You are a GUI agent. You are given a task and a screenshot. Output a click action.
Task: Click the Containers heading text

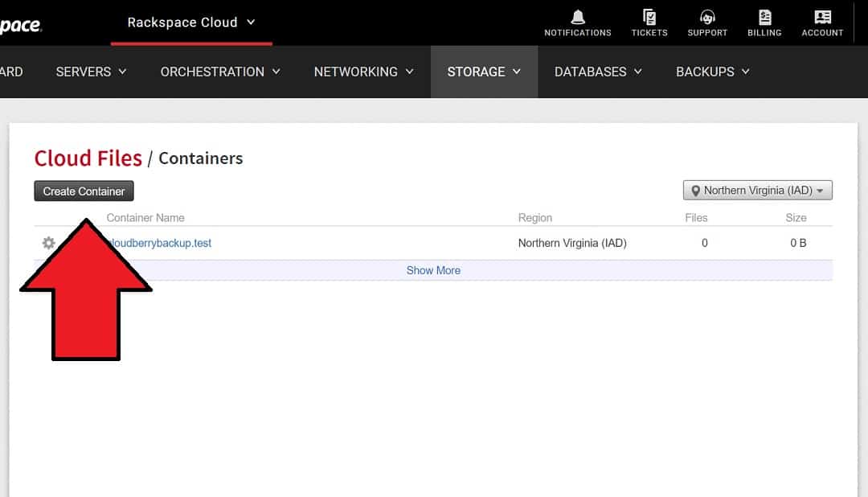click(200, 158)
